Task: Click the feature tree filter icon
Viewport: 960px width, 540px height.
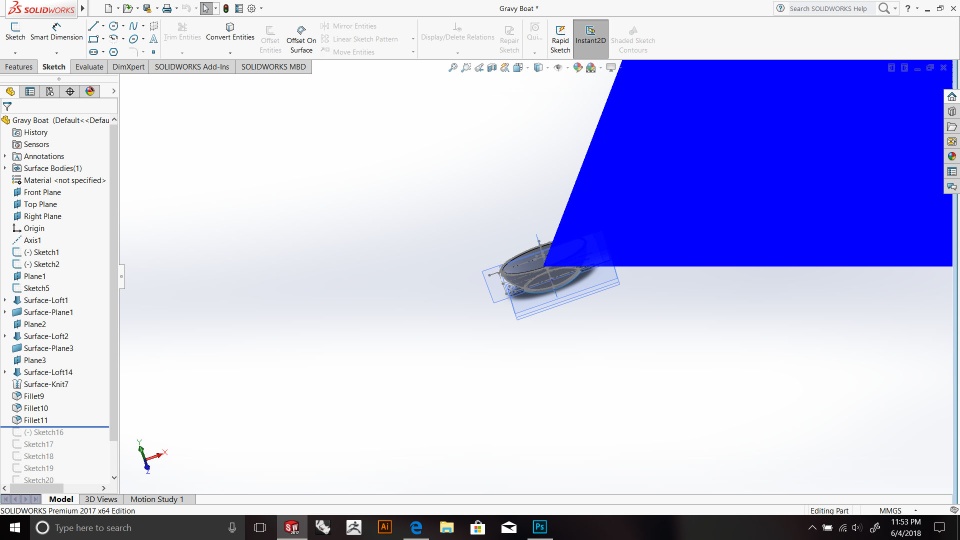Action: (7, 107)
